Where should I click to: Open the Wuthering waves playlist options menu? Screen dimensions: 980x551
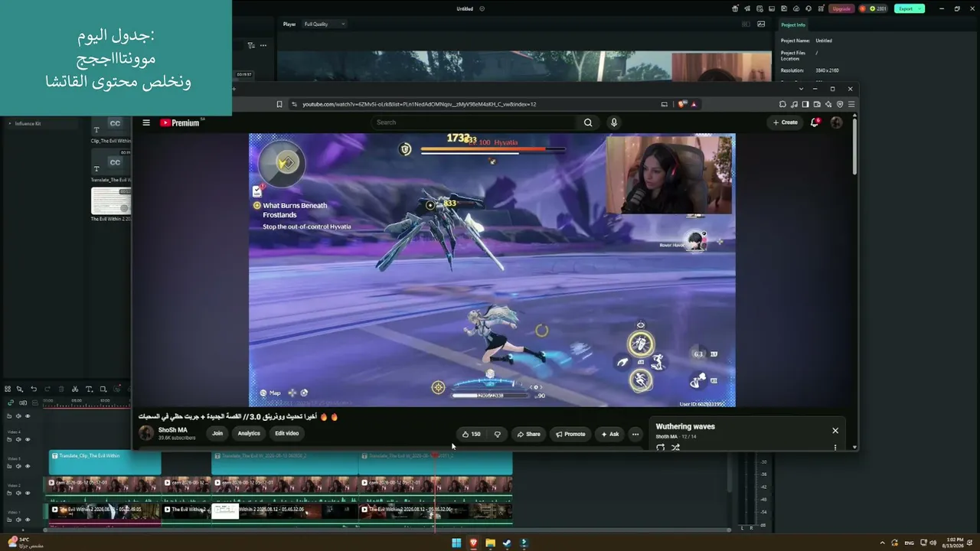point(835,448)
